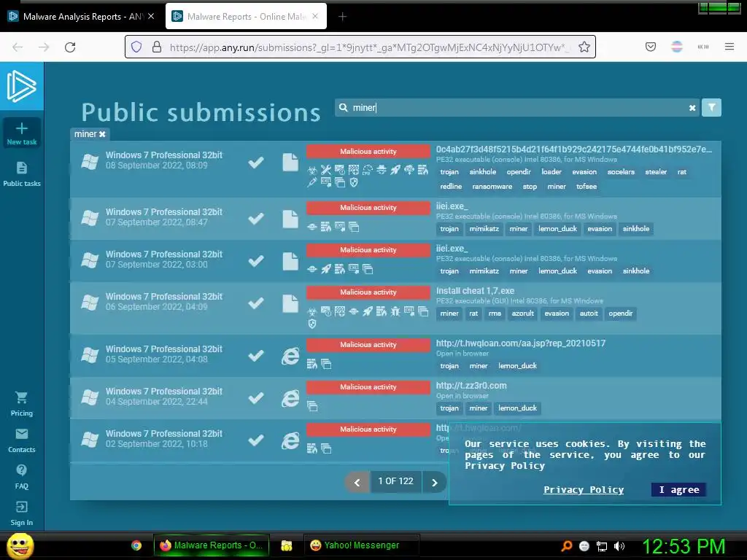Click checkmark of 08 September 08:09 row
747x560 pixels.
[256, 163]
